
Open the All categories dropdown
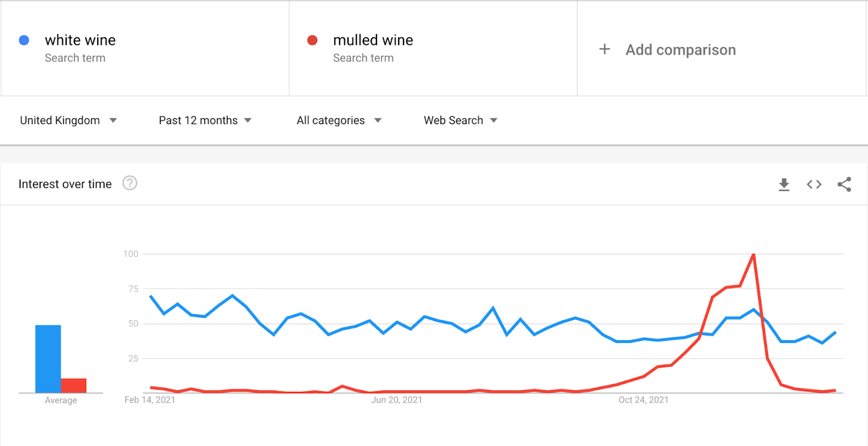[339, 120]
